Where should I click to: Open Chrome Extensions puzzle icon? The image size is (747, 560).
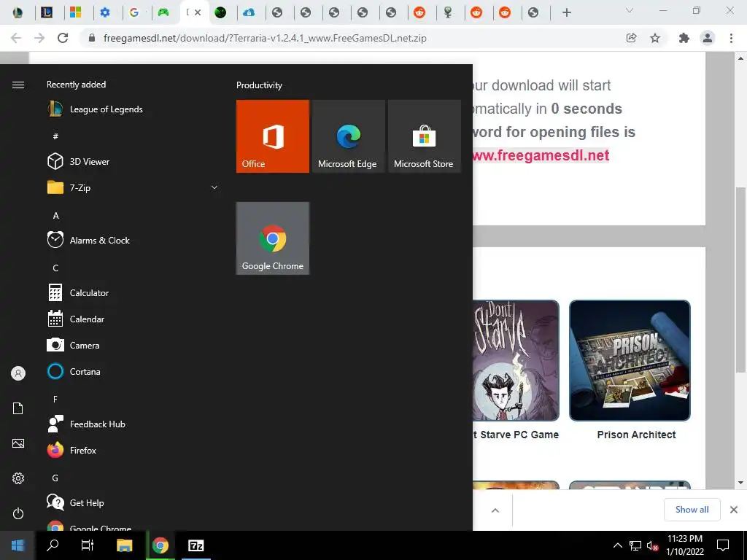pyautogui.click(x=684, y=38)
